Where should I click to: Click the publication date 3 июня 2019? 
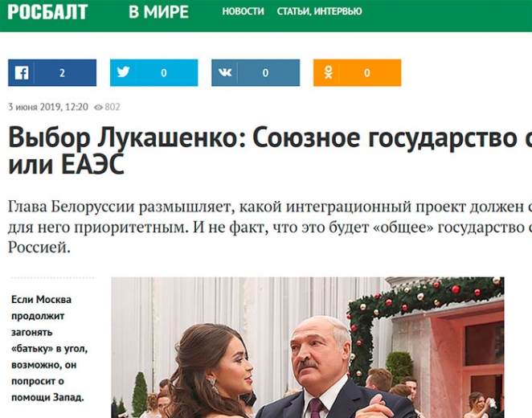pos(34,107)
